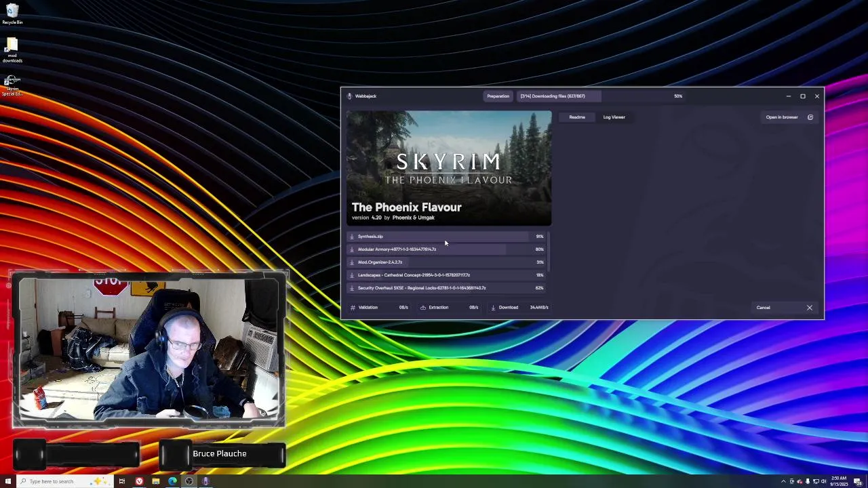This screenshot has width=868, height=488.
Task: Click the 18% value for Landscapes
Action: click(540, 275)
